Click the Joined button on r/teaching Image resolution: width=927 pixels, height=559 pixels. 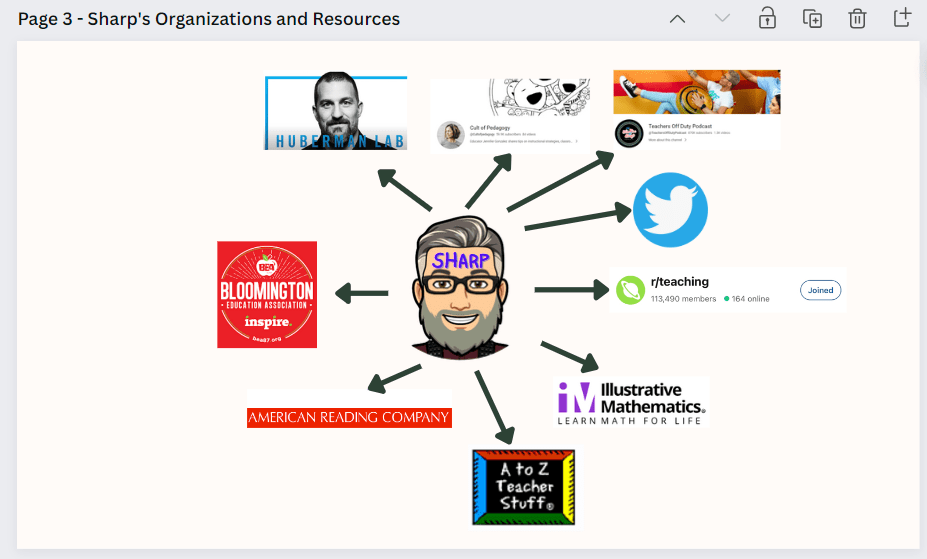pyautogui.click(x=821, y=290)
